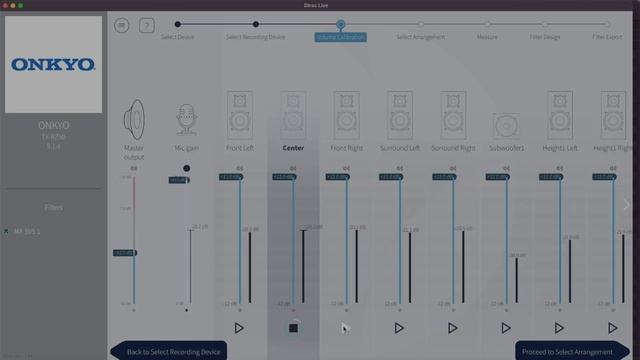Select the Mic gain microphone icon
Image resolution: width=640 pixels, height=360 pixels.
pyautogui.click(x=187, y=120)
